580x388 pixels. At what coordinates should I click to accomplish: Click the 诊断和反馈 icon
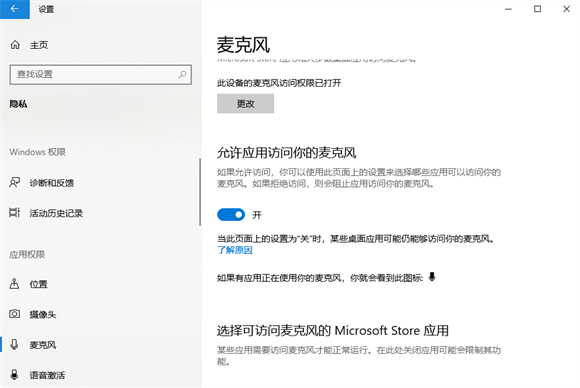[x=14, y=182]
